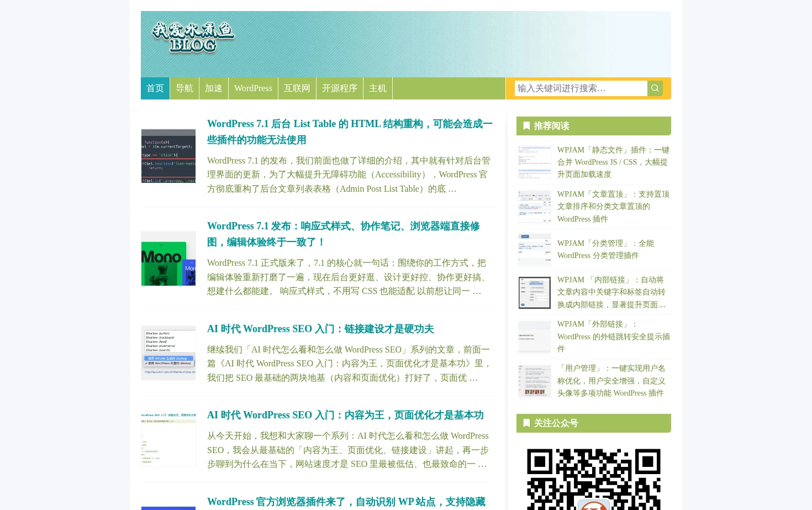
Task: Click thumbnail beside WPJAM「外部链接」 entry
Action: [x=535, y=337]
